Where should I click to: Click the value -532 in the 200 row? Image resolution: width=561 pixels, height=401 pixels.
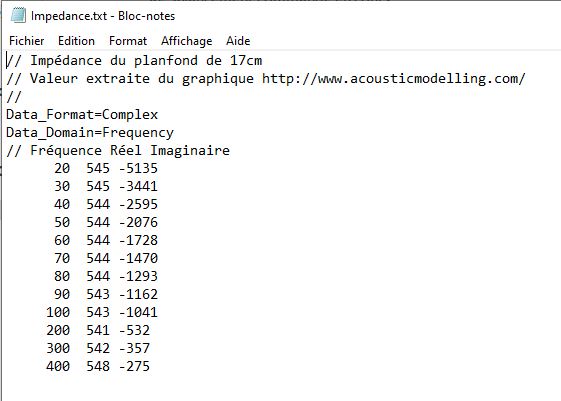pyautogui.click(x=134, y=330)
